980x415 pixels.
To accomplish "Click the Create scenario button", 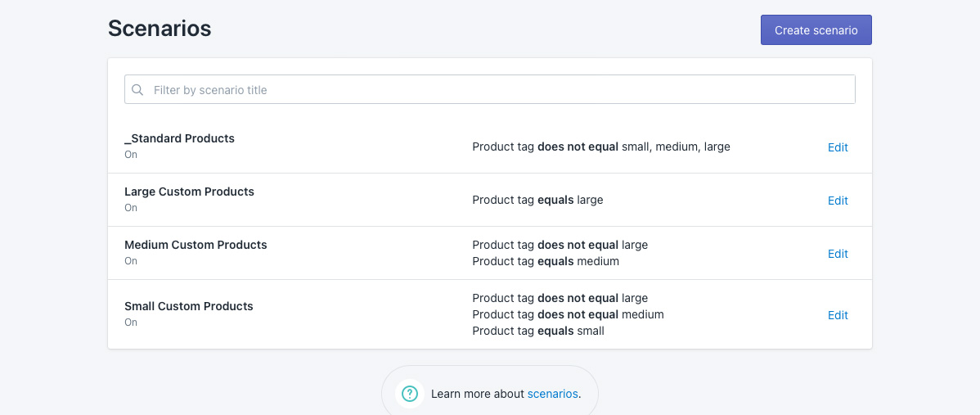I will pyautogui.click(x=816, y=30).
